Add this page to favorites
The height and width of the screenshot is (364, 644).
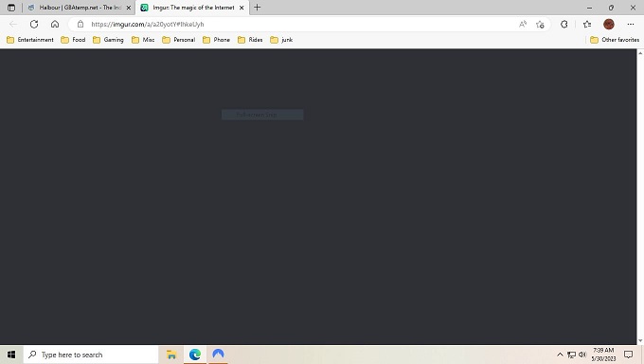coord(540,25)
